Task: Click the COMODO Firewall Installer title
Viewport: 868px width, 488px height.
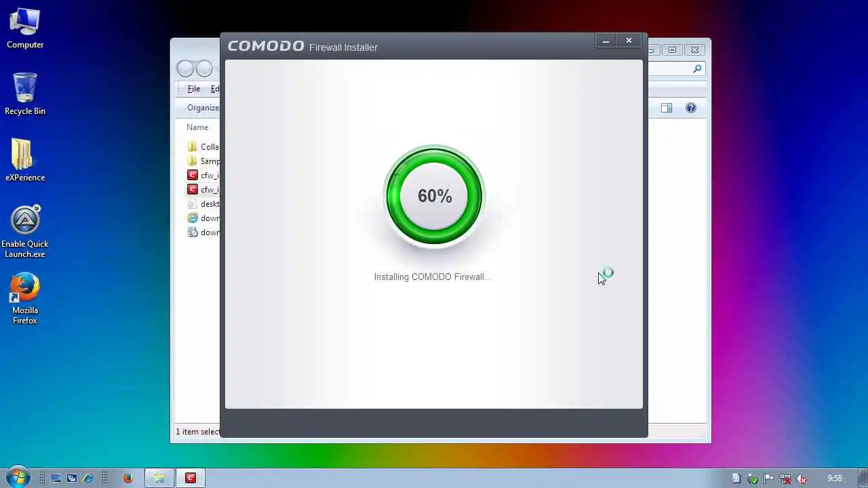Action: pos(302,46)
